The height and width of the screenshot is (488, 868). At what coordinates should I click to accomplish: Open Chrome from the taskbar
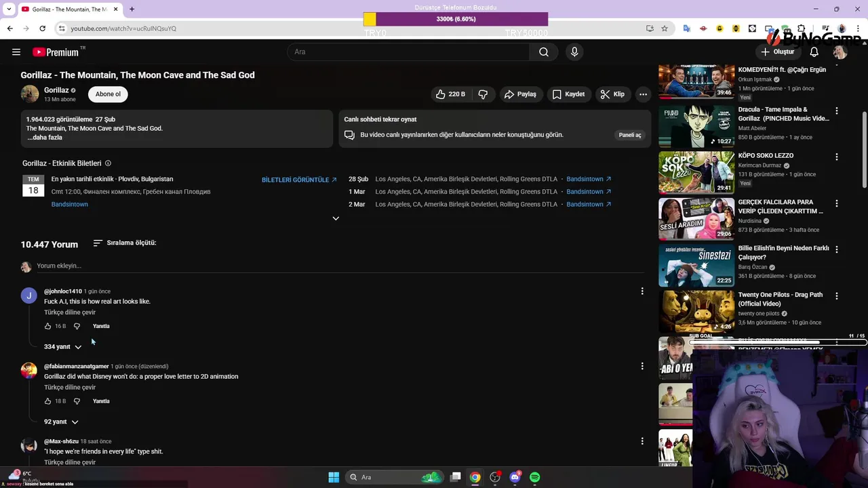tap(475, 477)
